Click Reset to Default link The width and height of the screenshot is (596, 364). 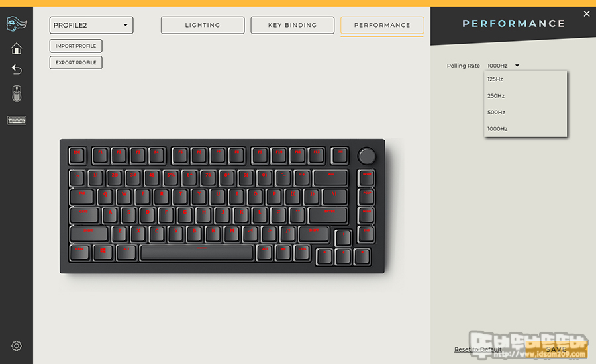[477, 349]
